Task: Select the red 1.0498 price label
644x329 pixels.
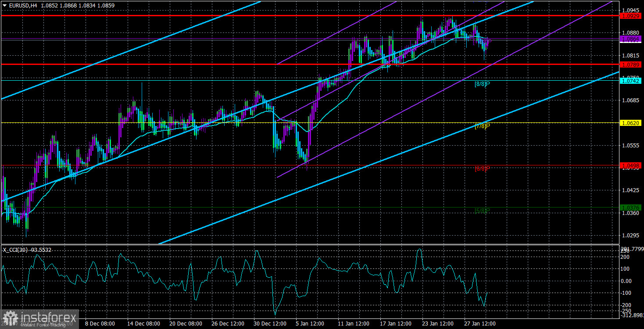Action: pos(630,165)
